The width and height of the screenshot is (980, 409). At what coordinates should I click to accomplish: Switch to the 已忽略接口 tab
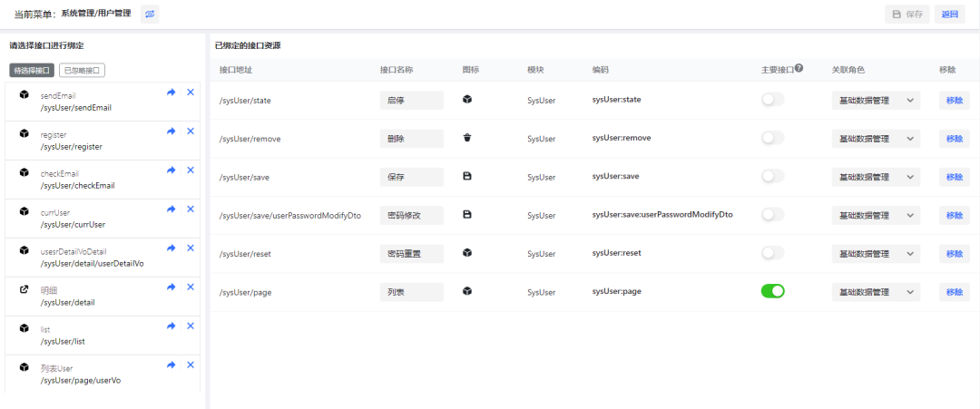(x=82, y=70)
